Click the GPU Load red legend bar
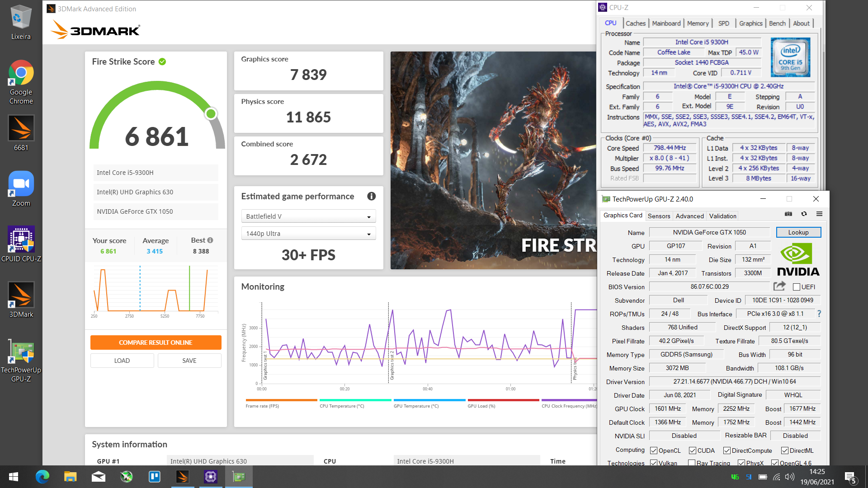 point(504,400)
